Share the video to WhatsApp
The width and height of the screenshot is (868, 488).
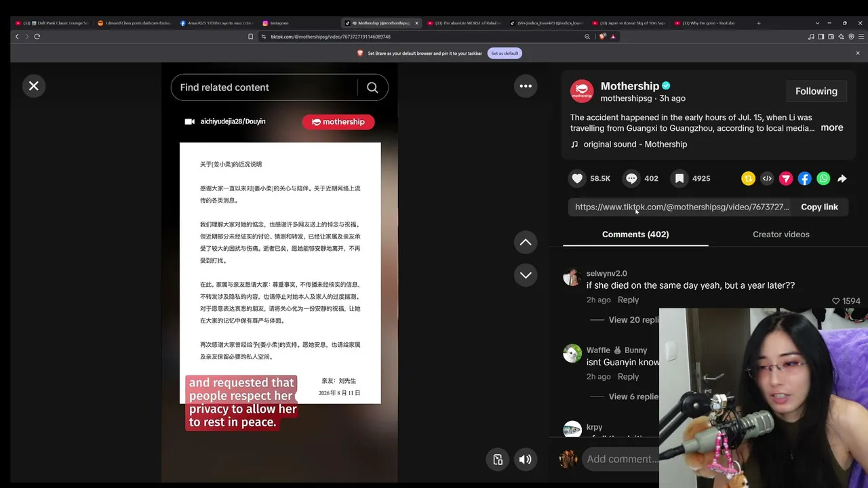tap(823, 178)
